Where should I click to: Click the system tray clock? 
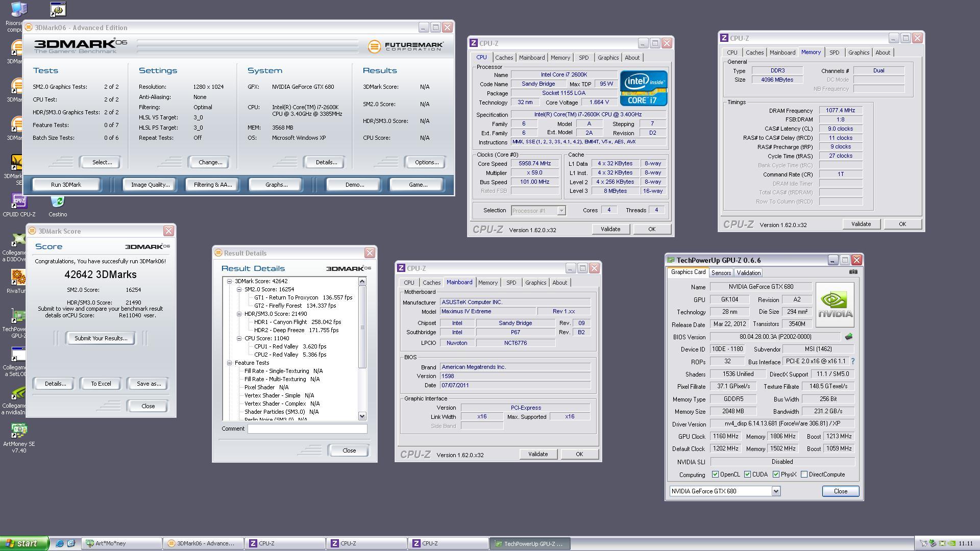[x=965, y=544]
